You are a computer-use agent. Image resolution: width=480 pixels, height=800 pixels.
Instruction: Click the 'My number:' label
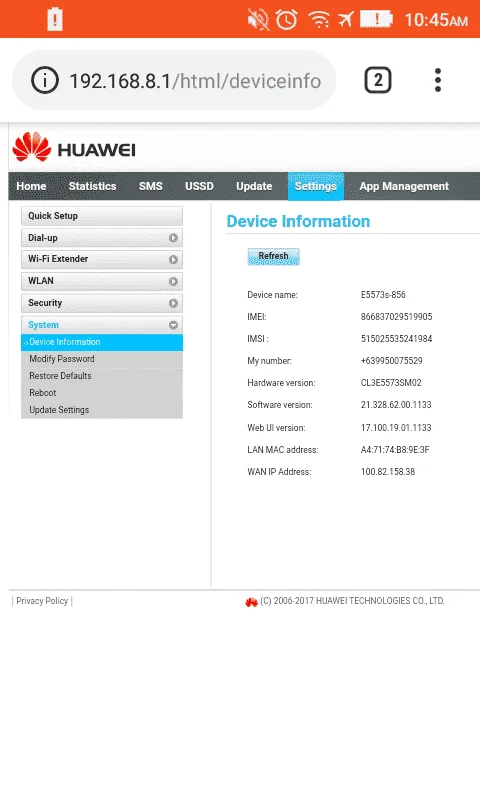(269, 361)
